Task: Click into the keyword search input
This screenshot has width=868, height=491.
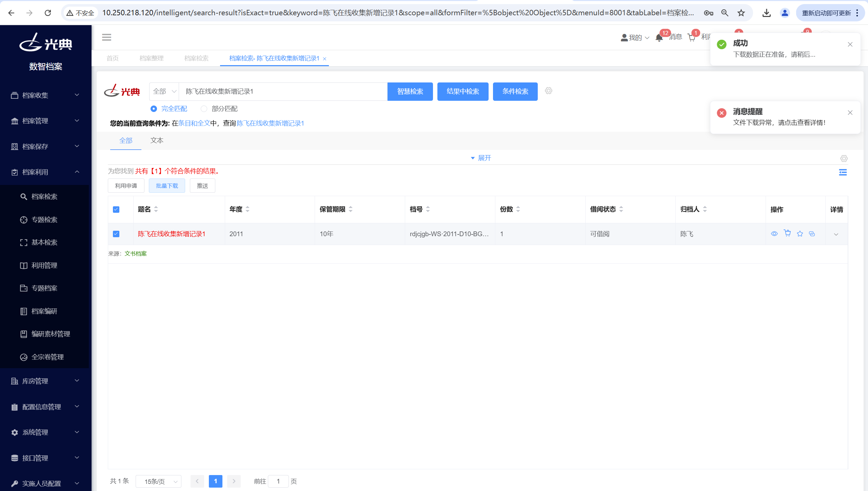Action: [x=283, y=92]
